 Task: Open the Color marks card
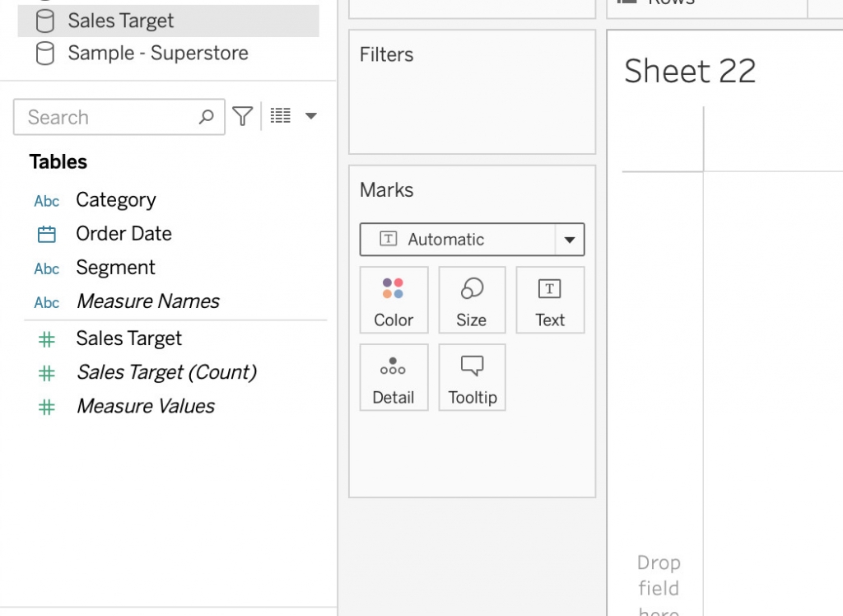pyautogui.click(x=394, y=300)
